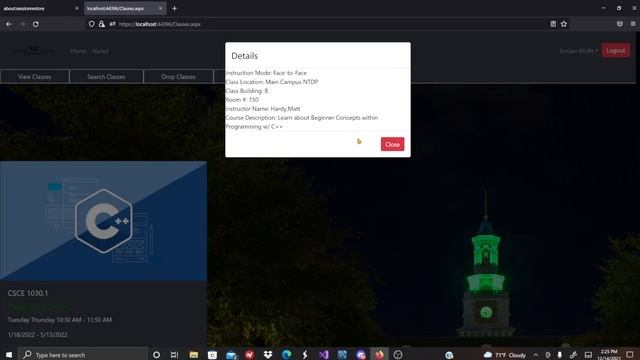The image size is (640, 360).
Task: Select the Class Building: B line
Action: coord(247,91)
